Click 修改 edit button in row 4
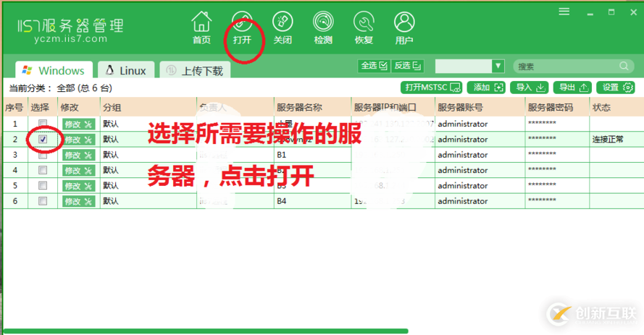Image resolution: width=644 pixels, height=335 pixels. [78, 171]
